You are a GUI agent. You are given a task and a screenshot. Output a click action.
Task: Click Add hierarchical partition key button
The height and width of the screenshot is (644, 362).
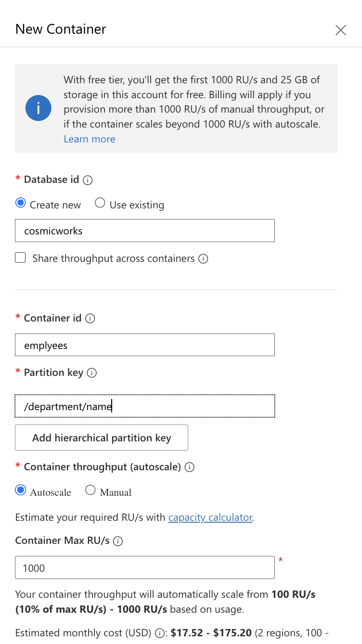(102, 438)
